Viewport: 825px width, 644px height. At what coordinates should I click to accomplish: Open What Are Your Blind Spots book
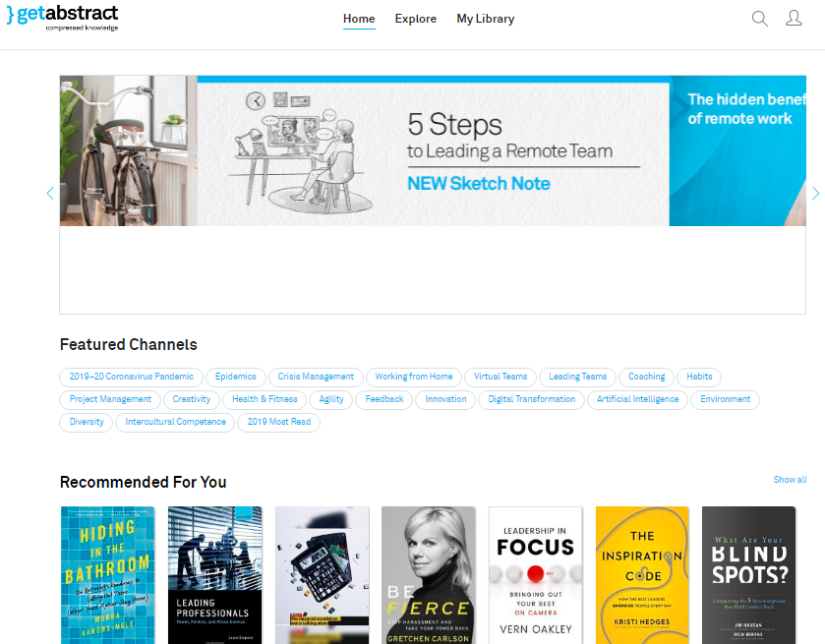748,575
